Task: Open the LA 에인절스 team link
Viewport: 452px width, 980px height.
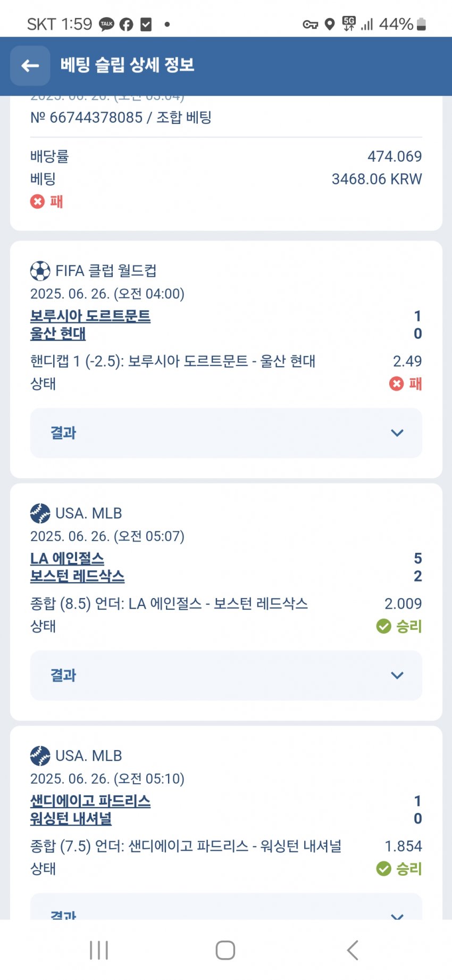Action: [x=67, y=558]
